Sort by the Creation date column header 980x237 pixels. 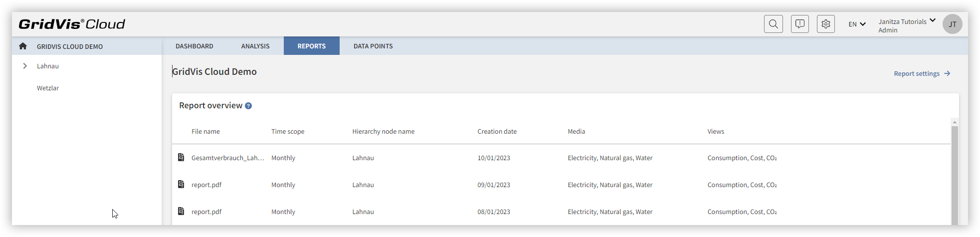(497, 132)
